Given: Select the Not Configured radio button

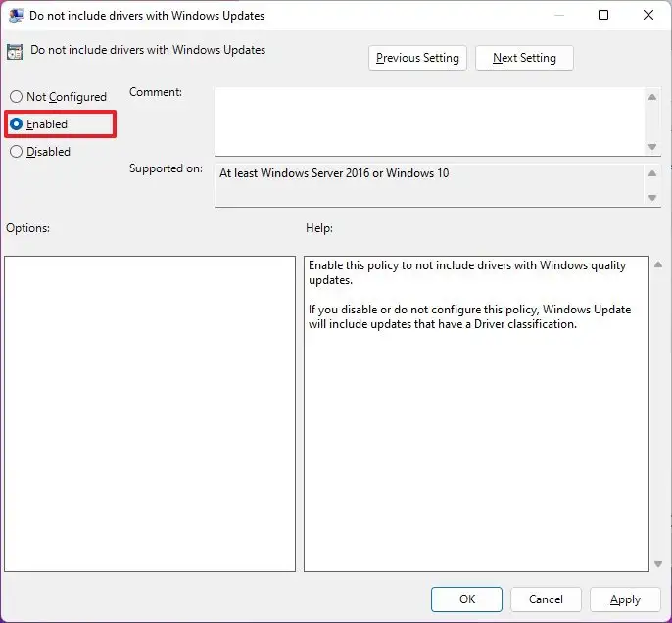Looking at the screenshot, I should [x=16, y=97].
